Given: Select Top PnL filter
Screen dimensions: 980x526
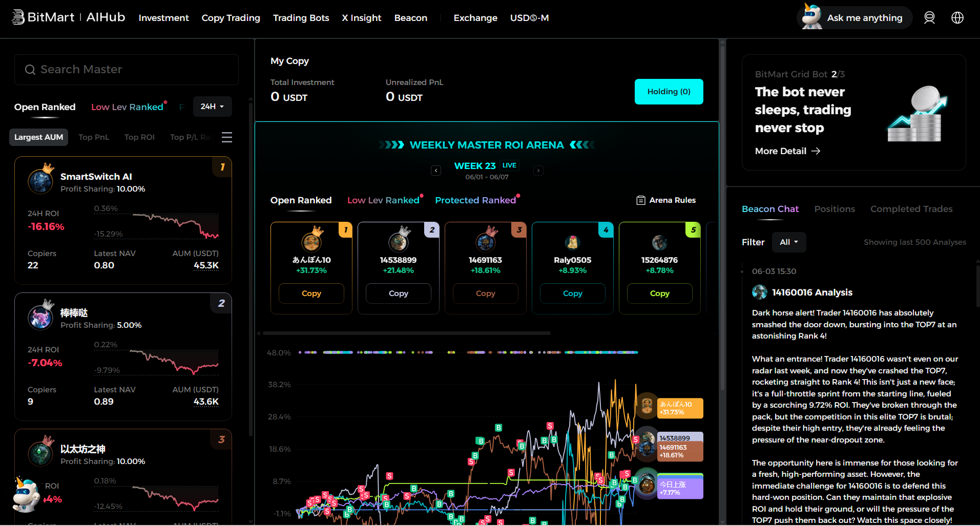Looking at the screenshot, I should 94,137.
